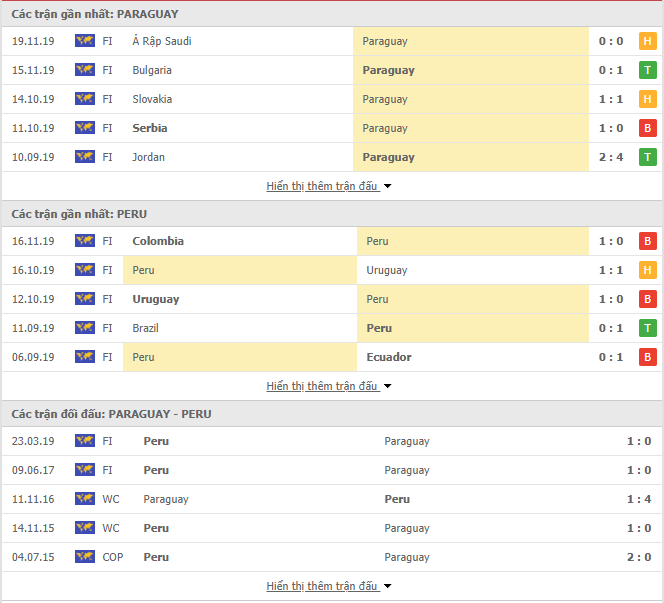Open the 1 : 4 Paraguay-Peru WC result

[639, 499]
